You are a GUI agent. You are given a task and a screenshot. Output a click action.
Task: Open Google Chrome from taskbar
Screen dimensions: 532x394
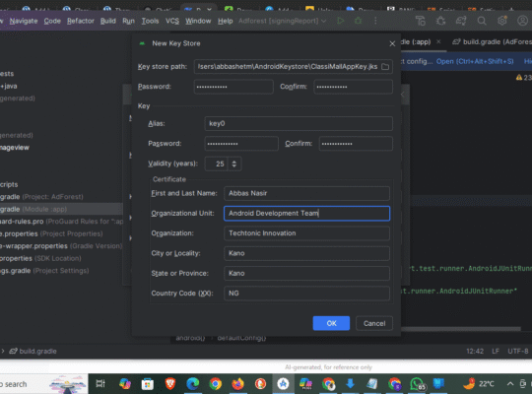(216, 384)
